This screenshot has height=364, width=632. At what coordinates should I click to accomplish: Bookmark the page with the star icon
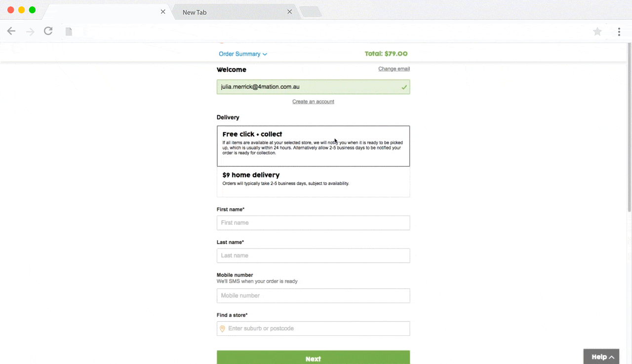click(597, 32)
